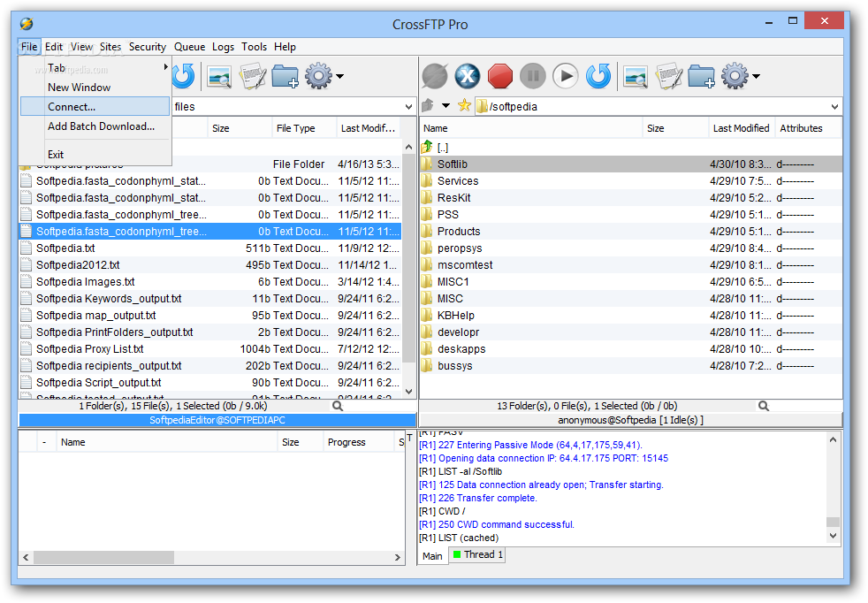Open the Logs menu
868x603 pixels.
[x=223, y=47]
